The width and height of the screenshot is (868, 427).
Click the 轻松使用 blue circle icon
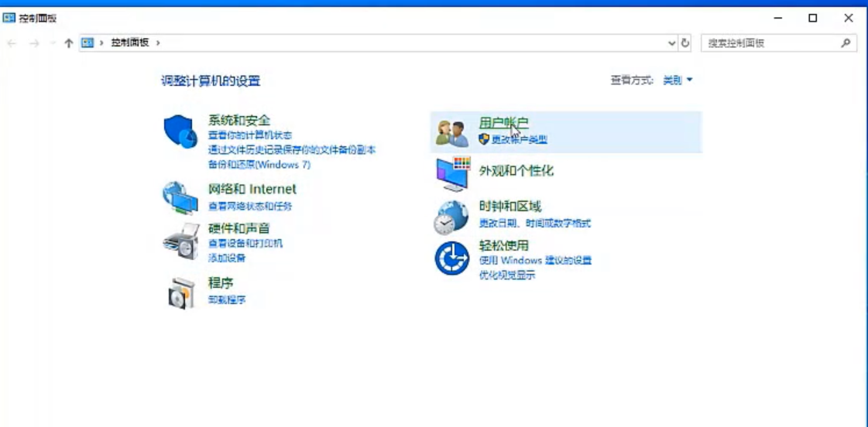click(x=451, y=258)
